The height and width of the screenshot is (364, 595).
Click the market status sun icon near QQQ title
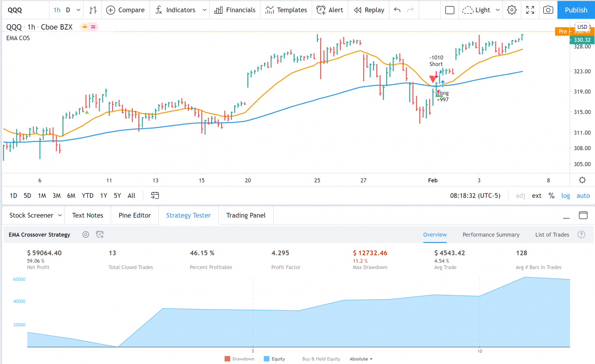[x=85, y=27]
